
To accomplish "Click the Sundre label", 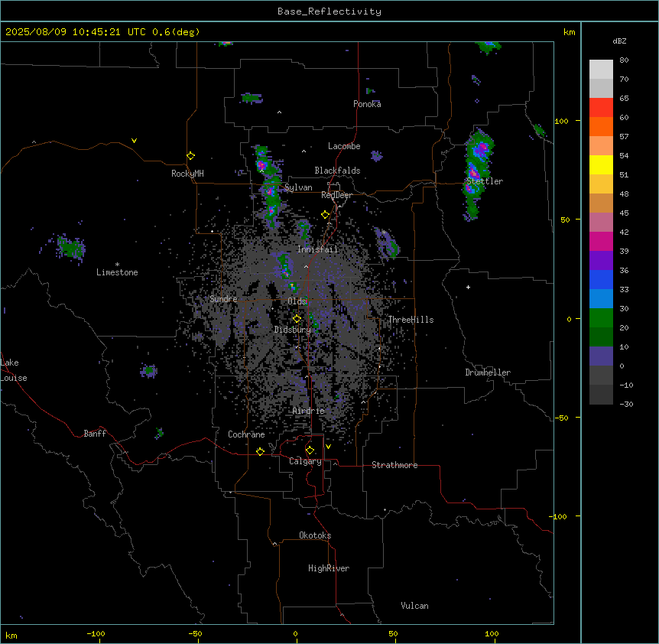I will [223, 299].
